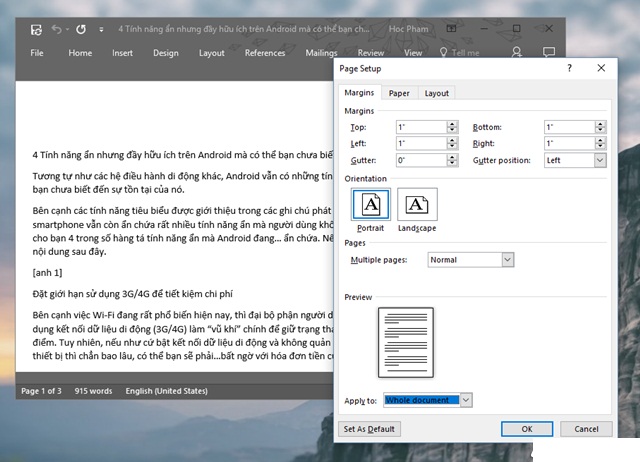Select the Portrait orientation icon
Screen dimensions: 640x462
(x=370, y=204)
